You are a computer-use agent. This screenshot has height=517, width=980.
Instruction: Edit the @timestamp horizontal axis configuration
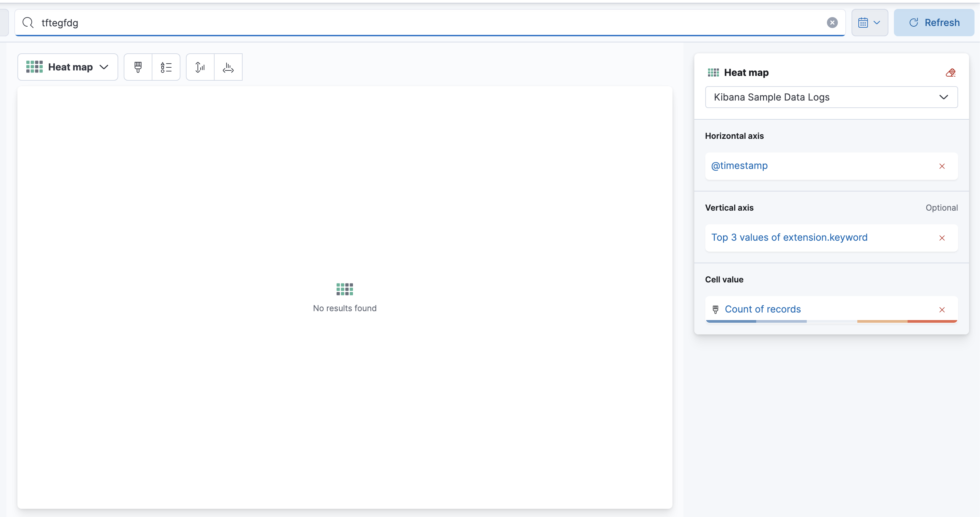[x=739, y=165]
